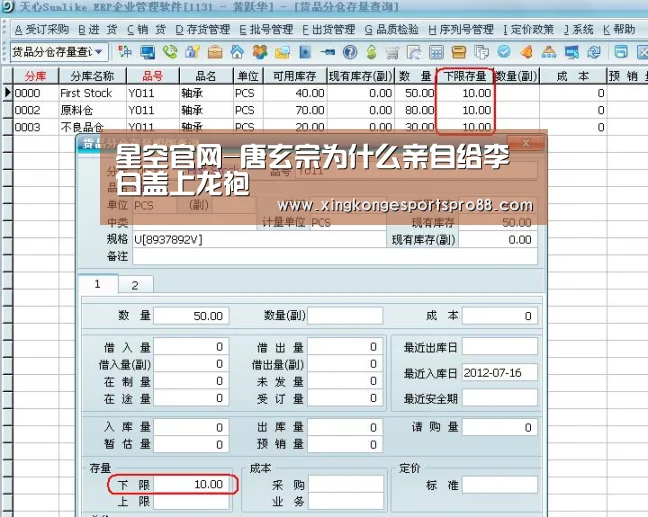The image size is (648, 517).
Task: Open the 品质检验 menu
Action: point(392,30)
